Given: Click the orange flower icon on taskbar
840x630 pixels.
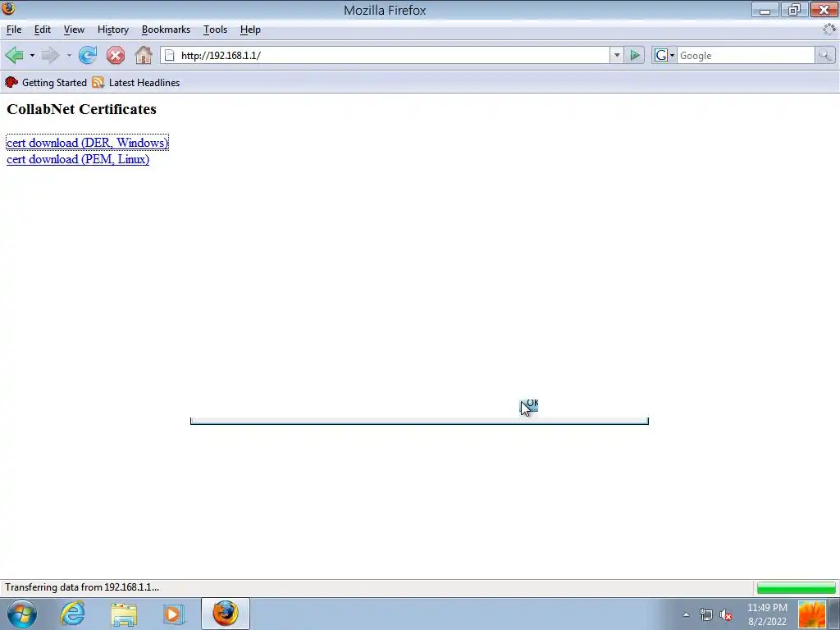Looking at the screenshot, I should [811, 614].
